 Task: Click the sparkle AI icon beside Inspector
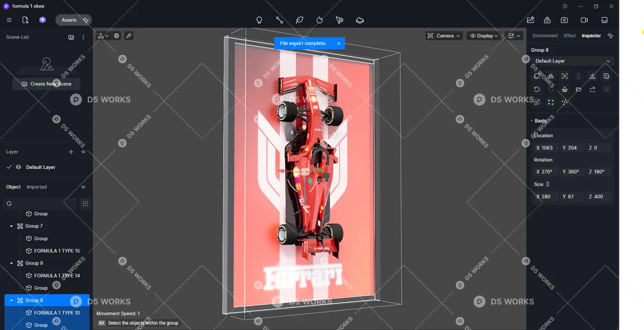pos(610,36)
